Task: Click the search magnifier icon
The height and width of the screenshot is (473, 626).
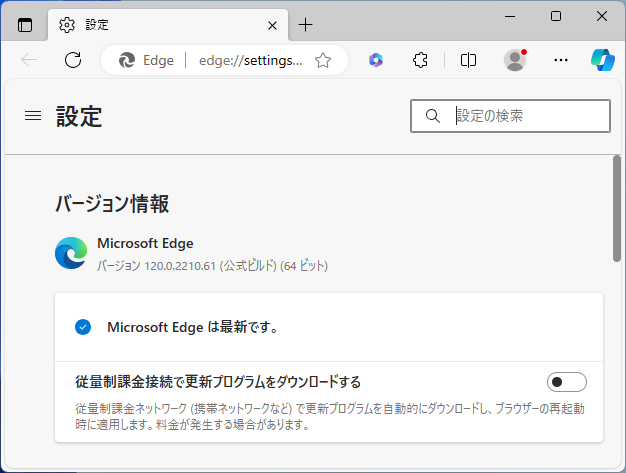Action: pyautogui.click(x=432, y=116)
